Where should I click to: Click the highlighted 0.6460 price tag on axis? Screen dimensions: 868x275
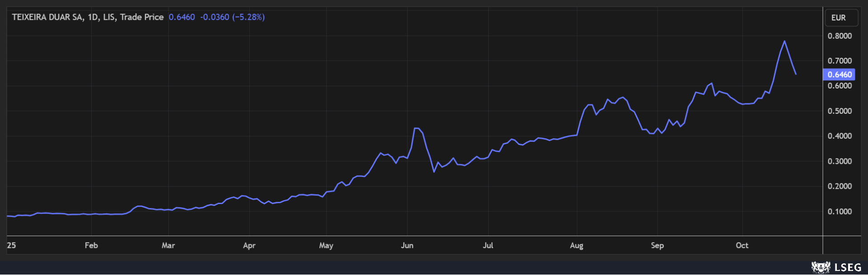pyautogui.click(x=839, y=75)
